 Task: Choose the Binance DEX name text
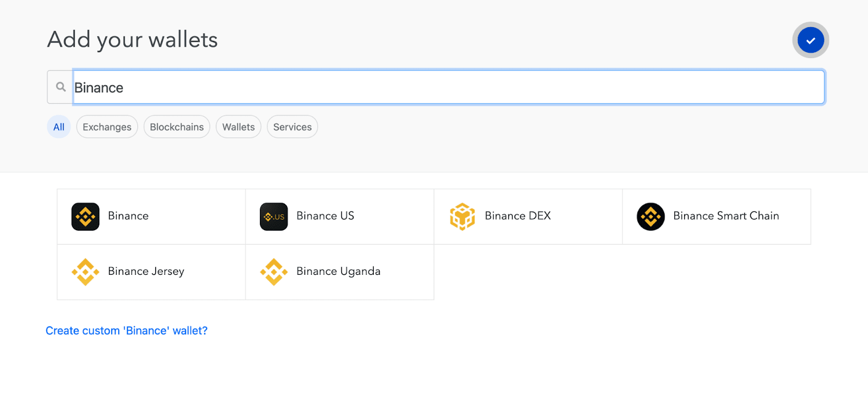click(518, 216)
